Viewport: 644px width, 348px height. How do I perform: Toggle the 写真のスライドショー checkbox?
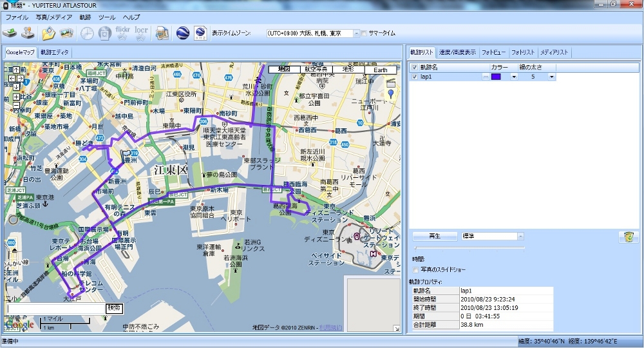416,269
